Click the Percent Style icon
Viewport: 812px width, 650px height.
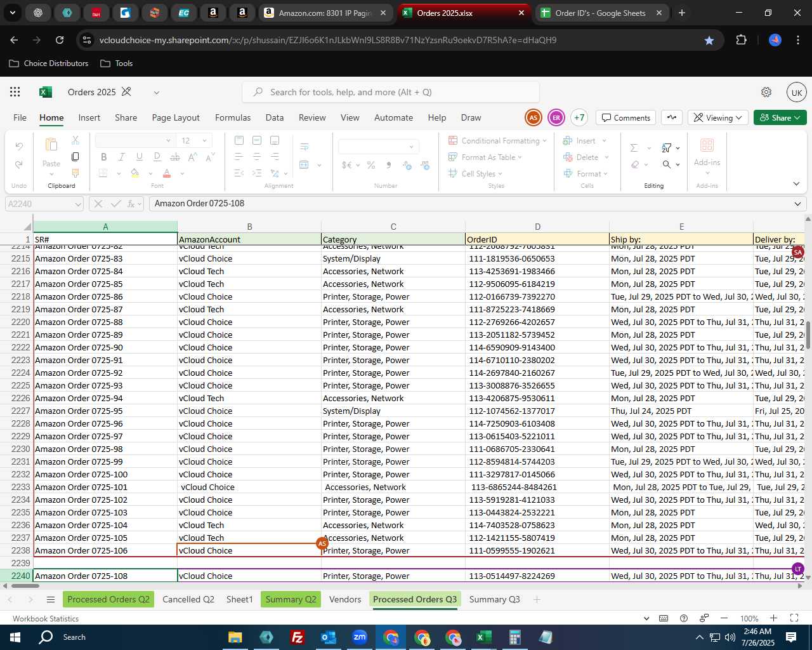[371, 165]
